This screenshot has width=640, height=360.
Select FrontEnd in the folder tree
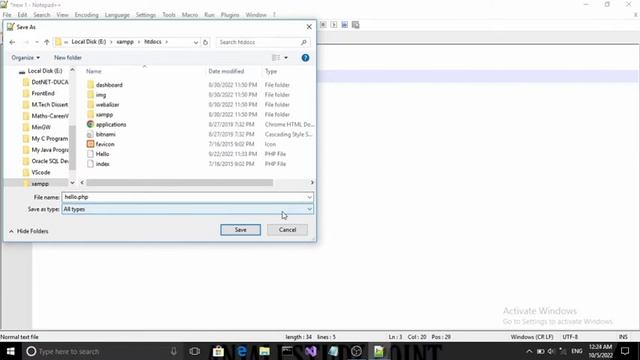pyautogui.click(x=42, y=93)
